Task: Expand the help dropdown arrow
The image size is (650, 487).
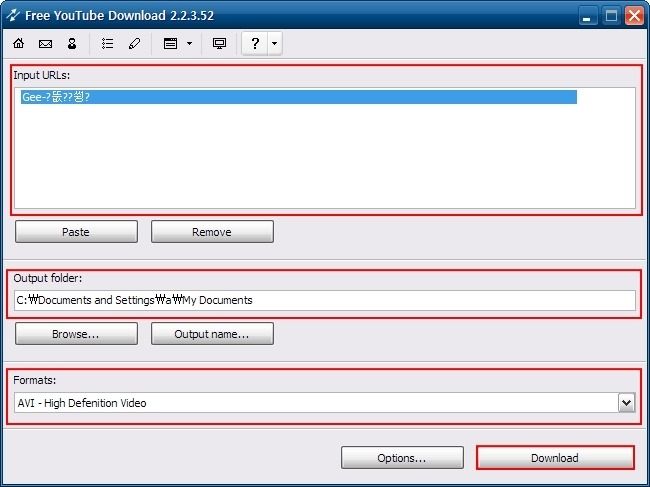Action: (x=274, y=43)
